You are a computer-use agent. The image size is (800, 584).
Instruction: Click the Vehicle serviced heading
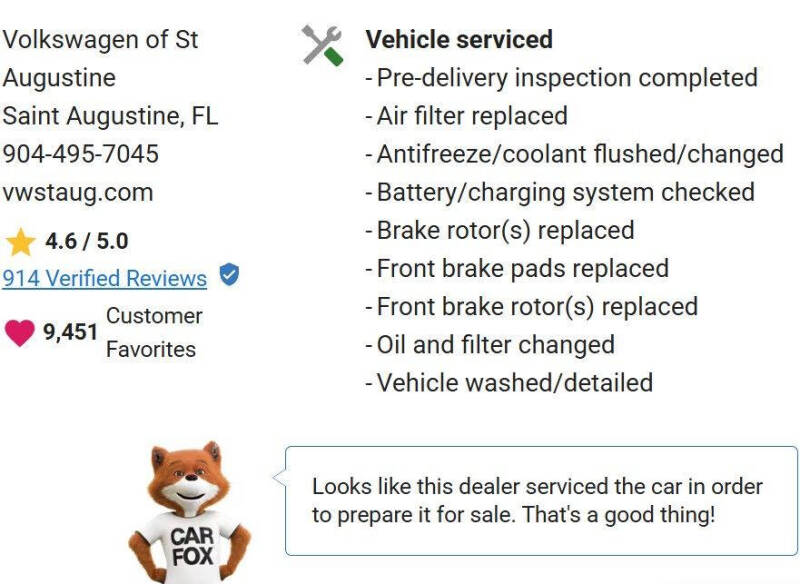pos(459,39)
